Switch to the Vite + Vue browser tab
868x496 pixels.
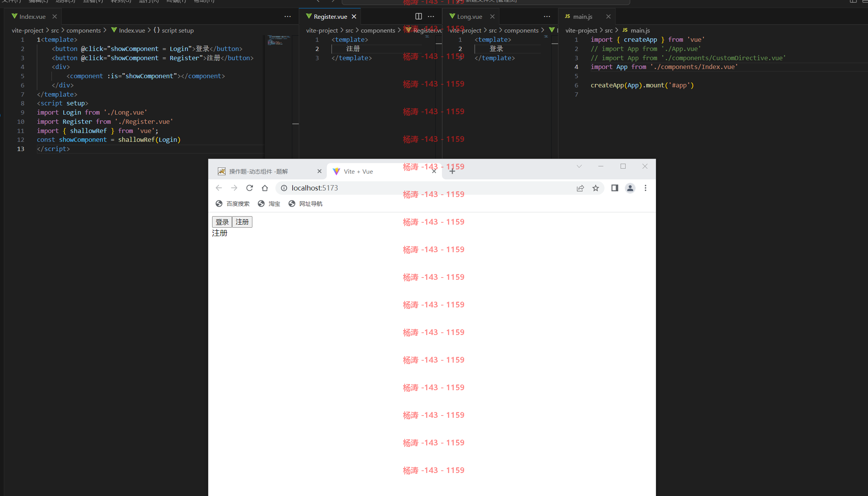[x=384, y=171]
